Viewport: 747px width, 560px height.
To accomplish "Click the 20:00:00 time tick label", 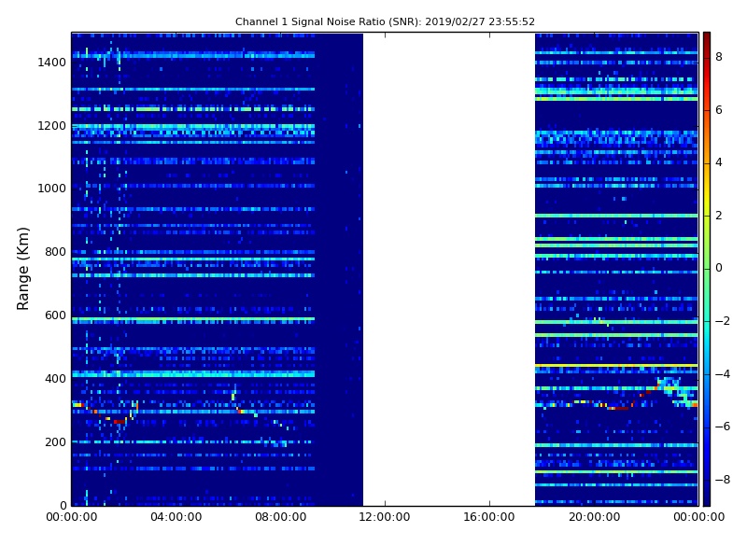I will 594,517.
